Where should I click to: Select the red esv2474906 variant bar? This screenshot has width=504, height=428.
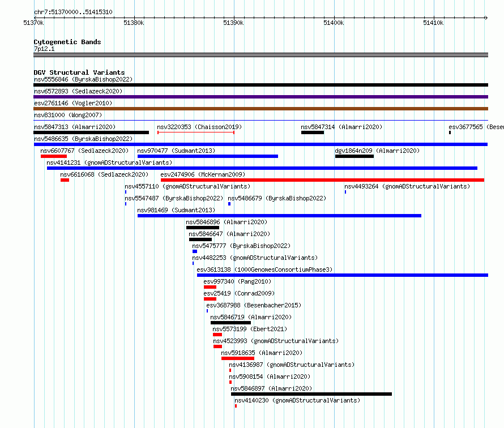click(322, 180)
